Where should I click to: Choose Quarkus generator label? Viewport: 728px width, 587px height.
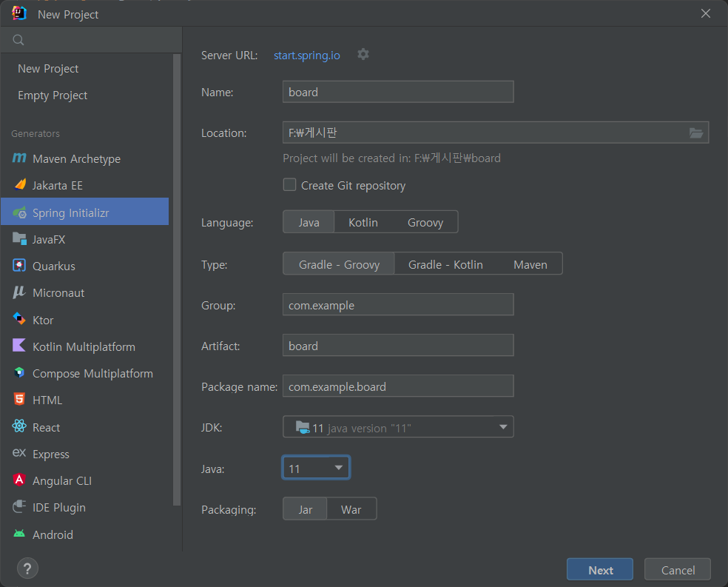click(54, 266)
